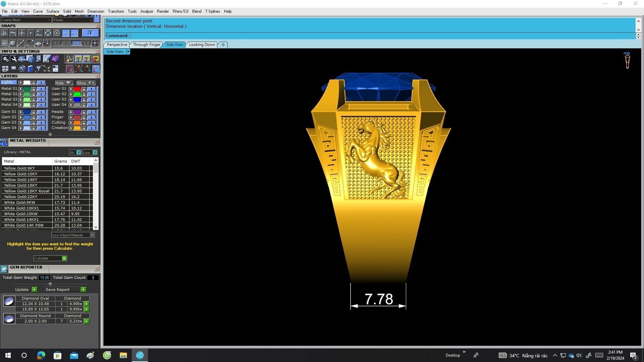Viewport: 644px width, 362px height.
Task: Toggle Gem 01 layer visibility switch
Action: 41,112
